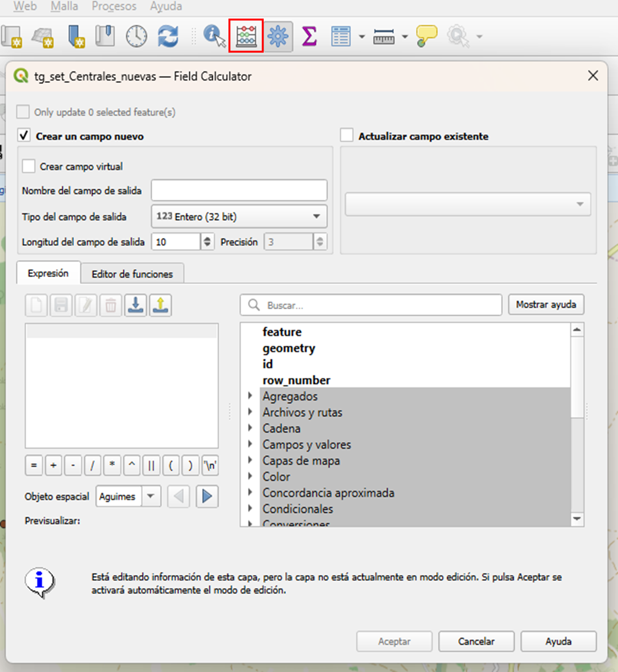Close the Field Calculator dialog

[x=593, y=75]
